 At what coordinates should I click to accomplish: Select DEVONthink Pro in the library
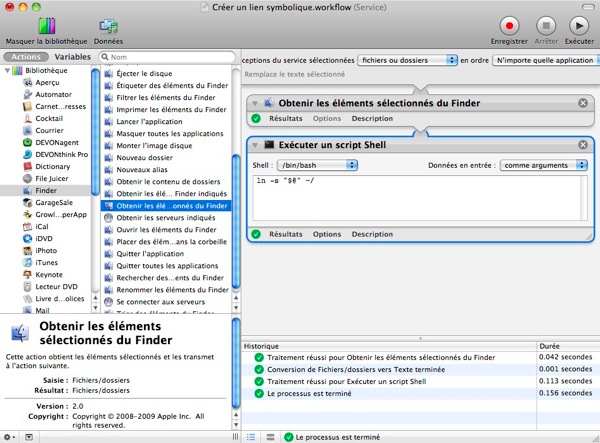tap(61, 155)
